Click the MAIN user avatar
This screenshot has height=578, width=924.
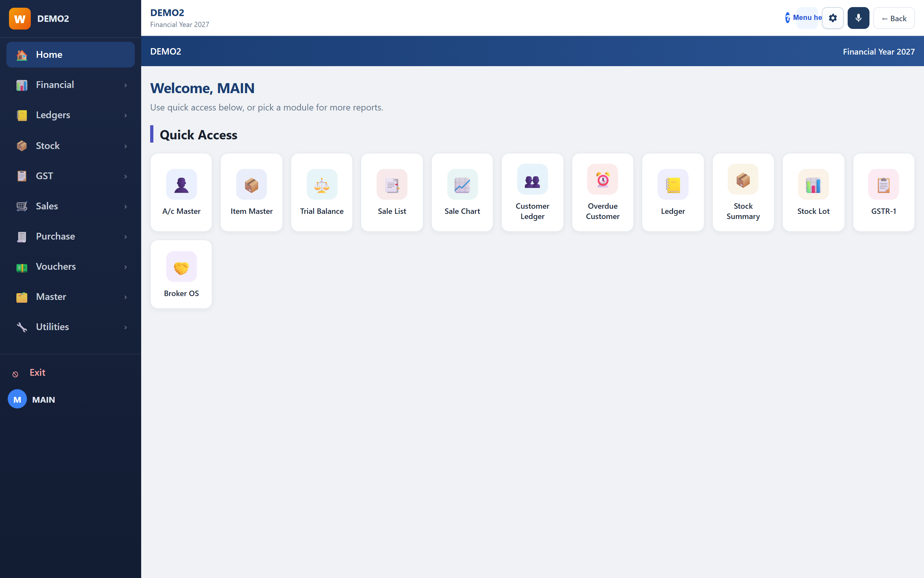tap(17, 399)
